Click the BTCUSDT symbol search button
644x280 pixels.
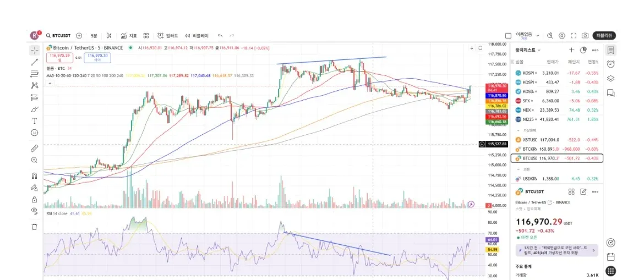59,36
